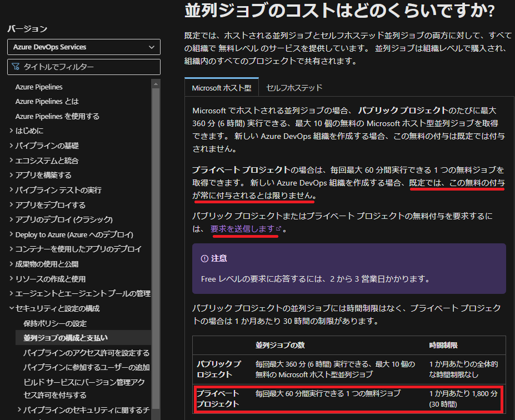
Task: Expand the パイプライン テストの実行 chevron
Action: (x=12, y=190)
